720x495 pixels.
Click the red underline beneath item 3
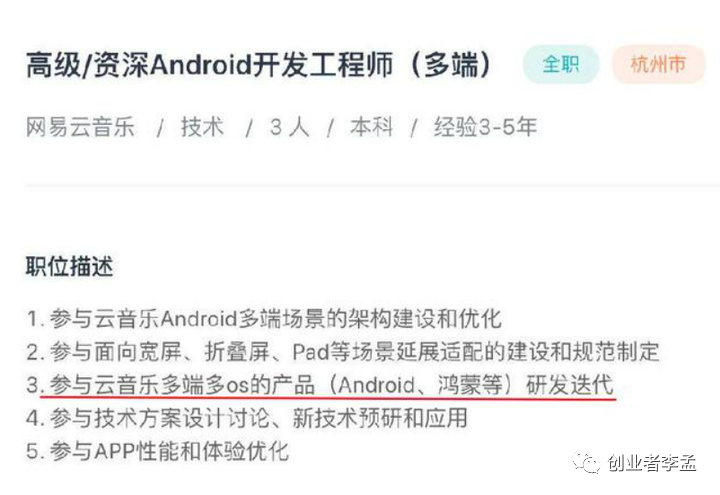[x=327, y=398]
